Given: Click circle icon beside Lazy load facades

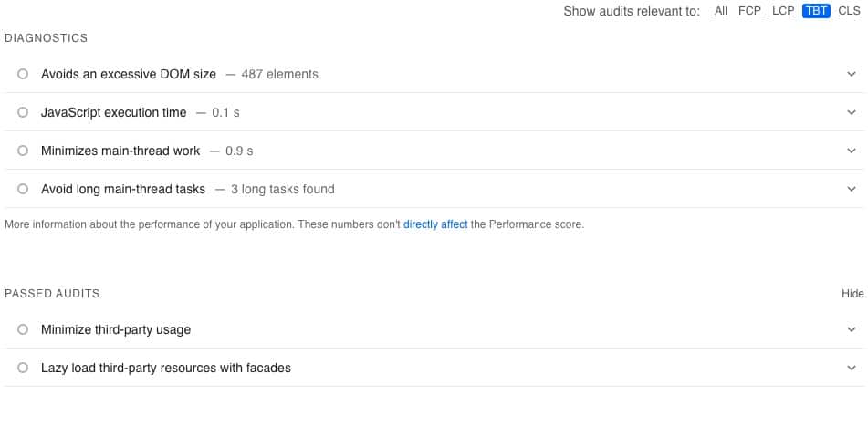Looking at the screenshot, I should [23, 368].
